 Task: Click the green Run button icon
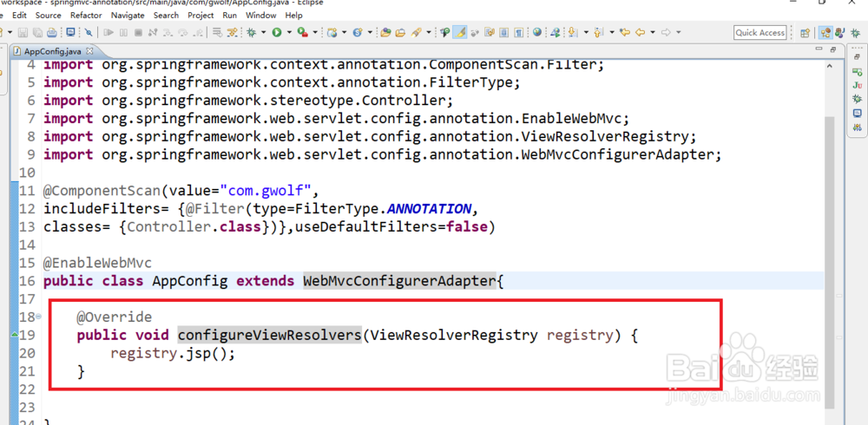pyautogui.click(x=277, y=33)
